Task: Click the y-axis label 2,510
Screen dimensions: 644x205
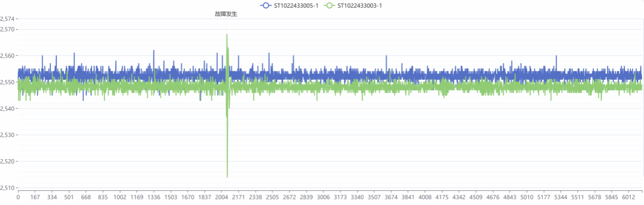Action: pyautogui.click(x=8, y=188)
